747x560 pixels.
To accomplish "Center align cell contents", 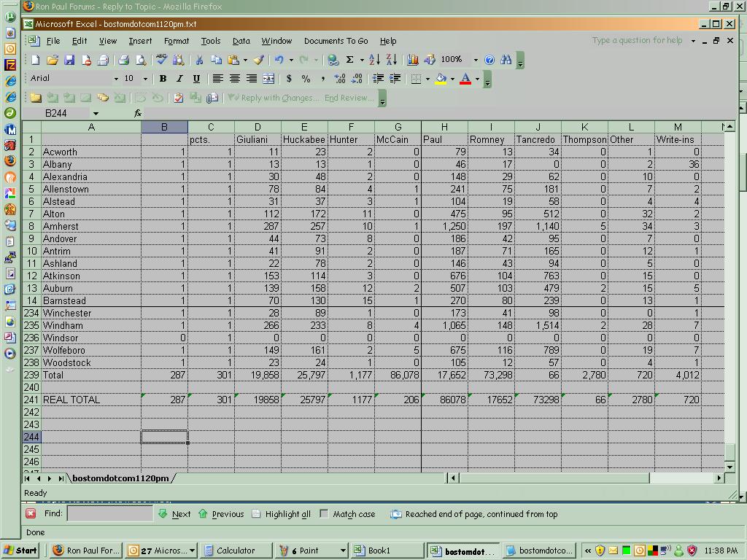I will 234,79.
